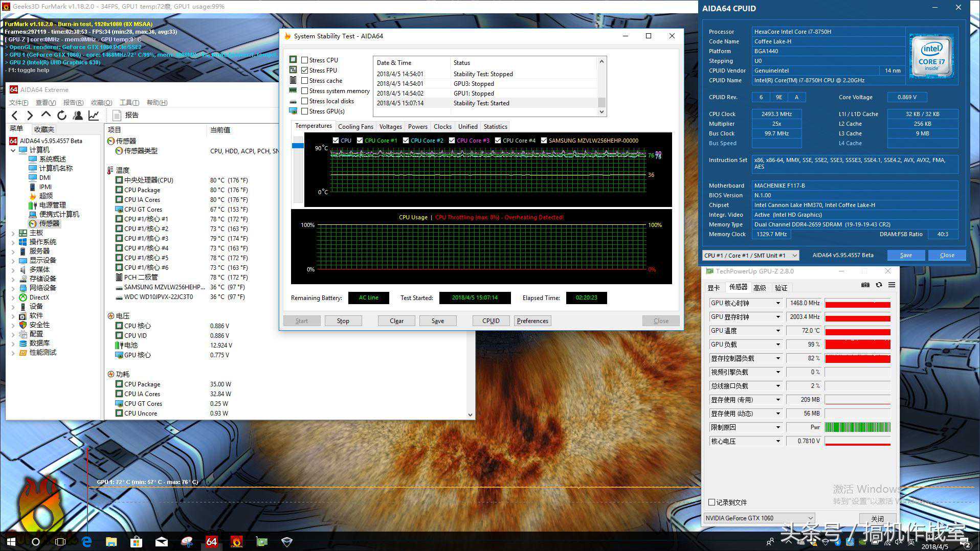Click GPU-Z refresh icon
980x551 pixels.
click(x=879, y=285)
